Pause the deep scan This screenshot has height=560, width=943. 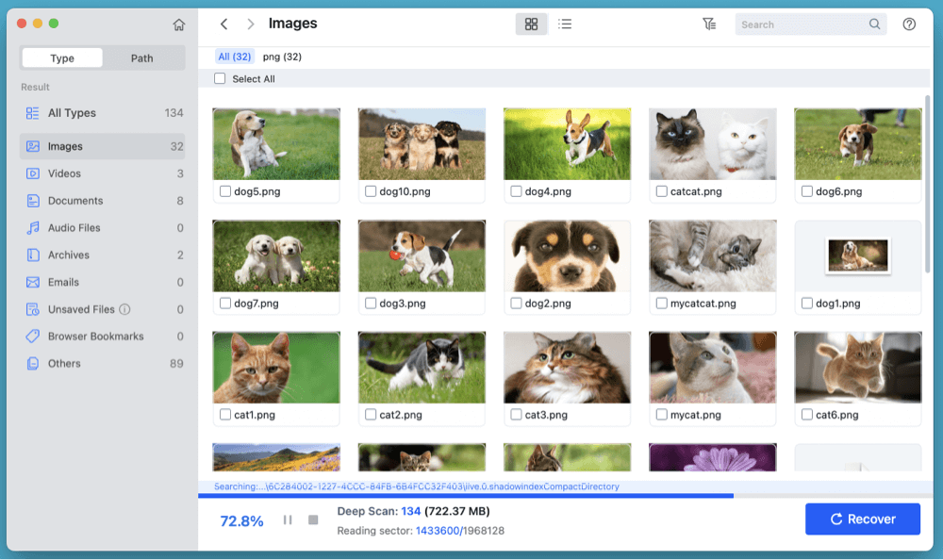click(288, 520)
